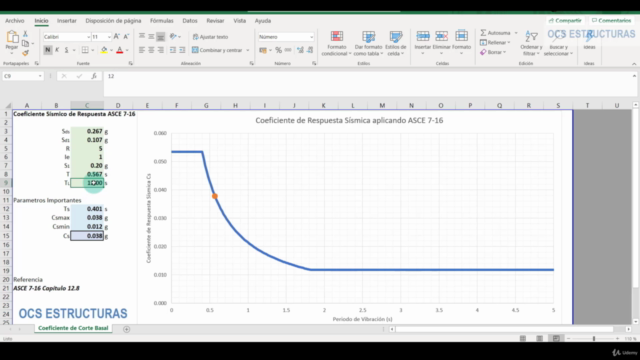Align text to middle icon
The height and width of the screenshot is (360, 640).
click(151, 37)
